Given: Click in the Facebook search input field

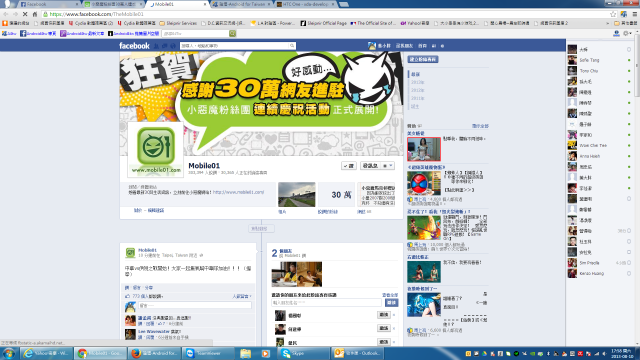Looking at the screenshot, I should pyautogui.click(x=235, y=46).
